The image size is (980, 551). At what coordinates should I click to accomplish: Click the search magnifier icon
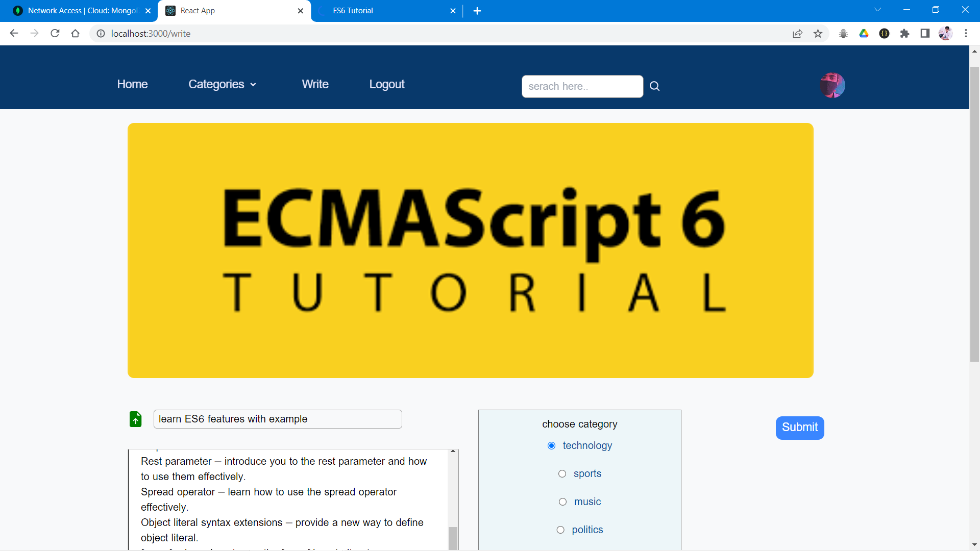pyautogui.click(x=654, y=86)
